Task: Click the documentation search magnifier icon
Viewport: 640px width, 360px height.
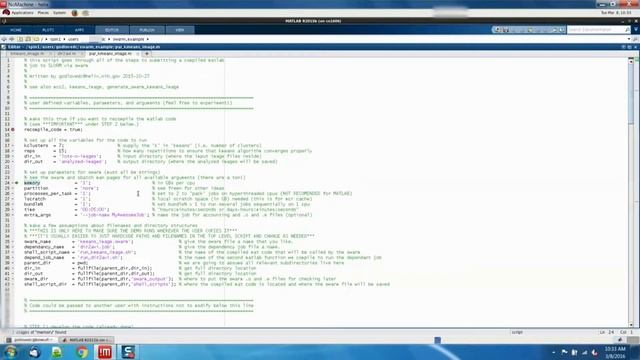Action: point(627,30)
